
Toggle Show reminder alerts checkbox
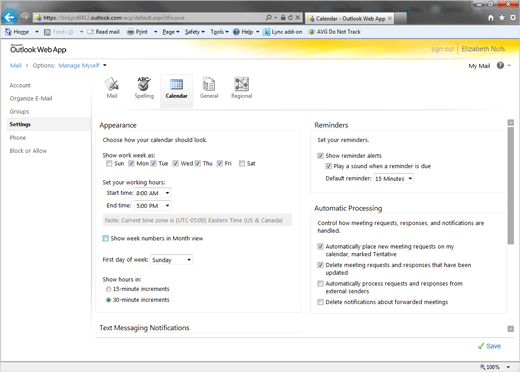(x=320, y=156)
